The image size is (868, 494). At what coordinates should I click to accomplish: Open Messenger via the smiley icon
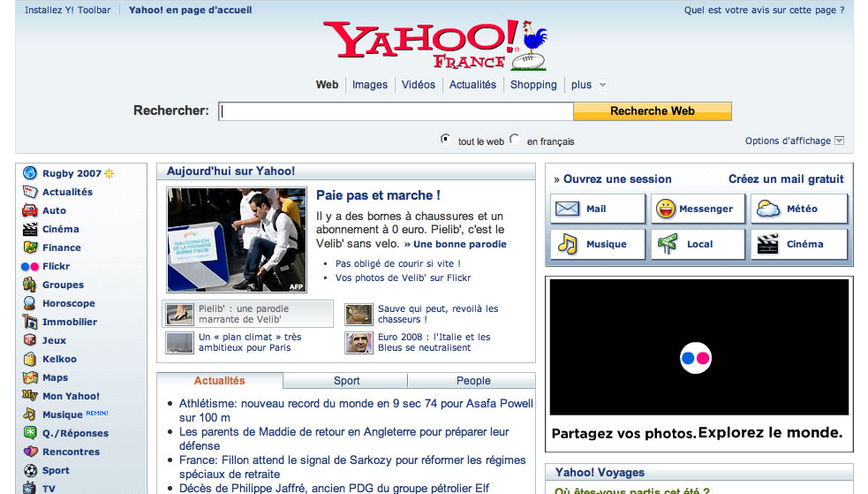(x=665, y=209)
